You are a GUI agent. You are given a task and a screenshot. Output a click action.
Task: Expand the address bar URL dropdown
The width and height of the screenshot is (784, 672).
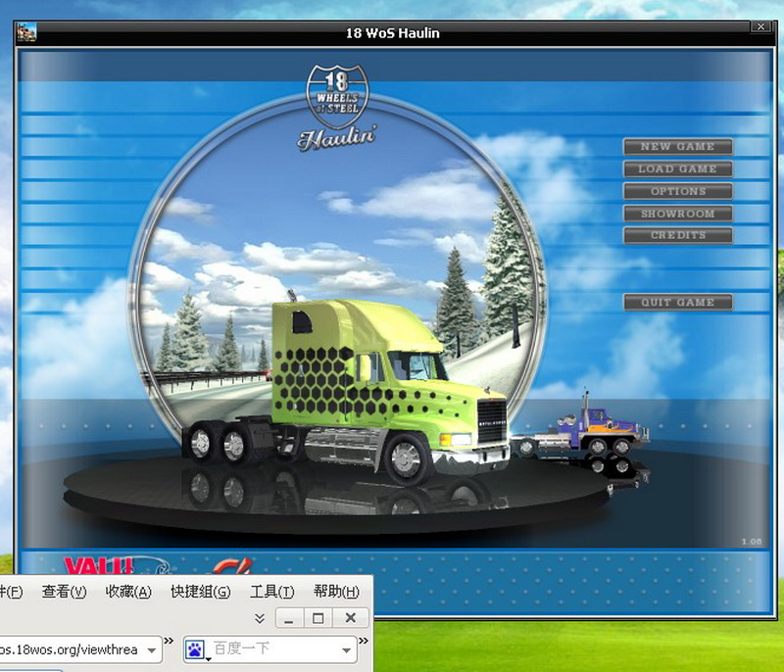(x=152, y=648)
